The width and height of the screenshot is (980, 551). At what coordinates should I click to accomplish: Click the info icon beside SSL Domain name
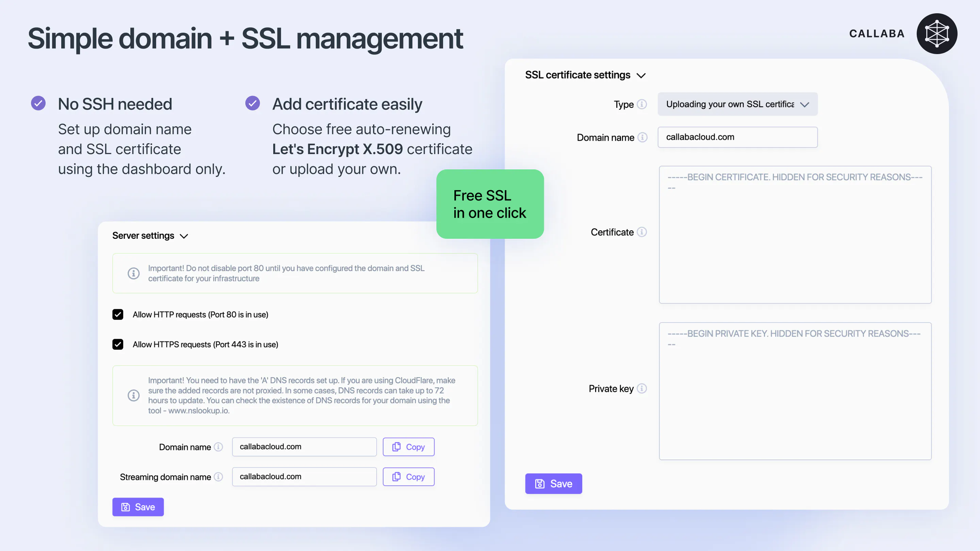[642, 137]
